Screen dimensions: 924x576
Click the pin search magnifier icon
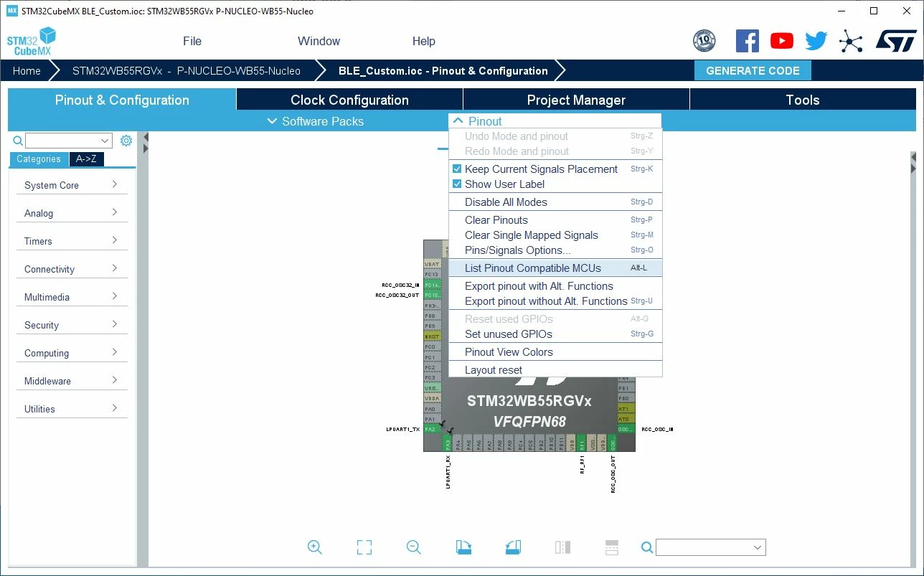[x=646, y=547]
